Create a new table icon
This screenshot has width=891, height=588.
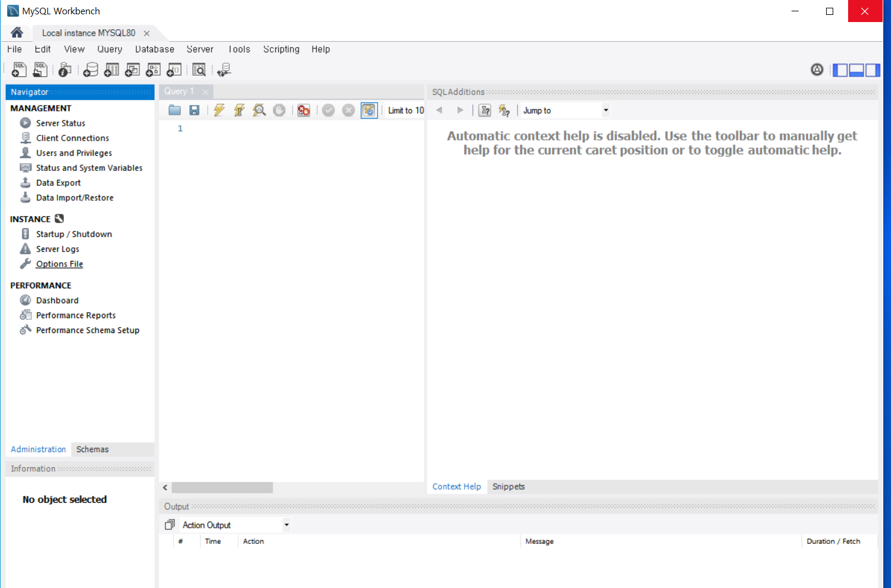pos(111,70)
